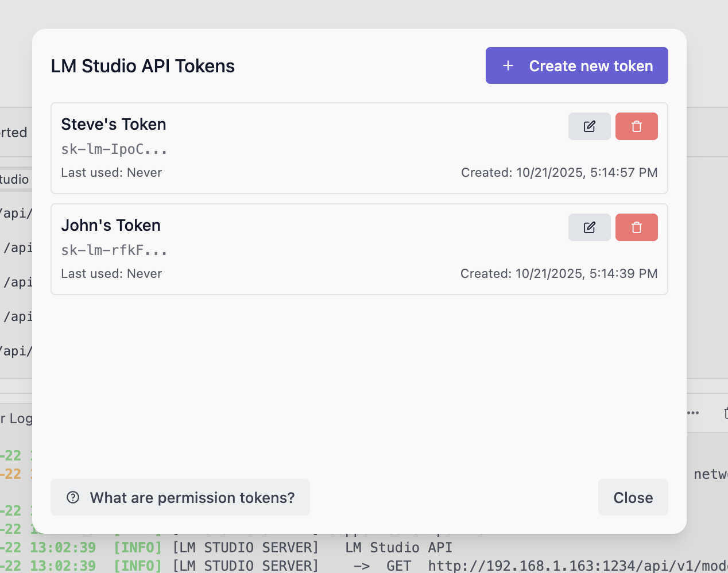Select the Steve's Token name
The image size is (728, 573).
pyautogui.click(x=114, y=125)
